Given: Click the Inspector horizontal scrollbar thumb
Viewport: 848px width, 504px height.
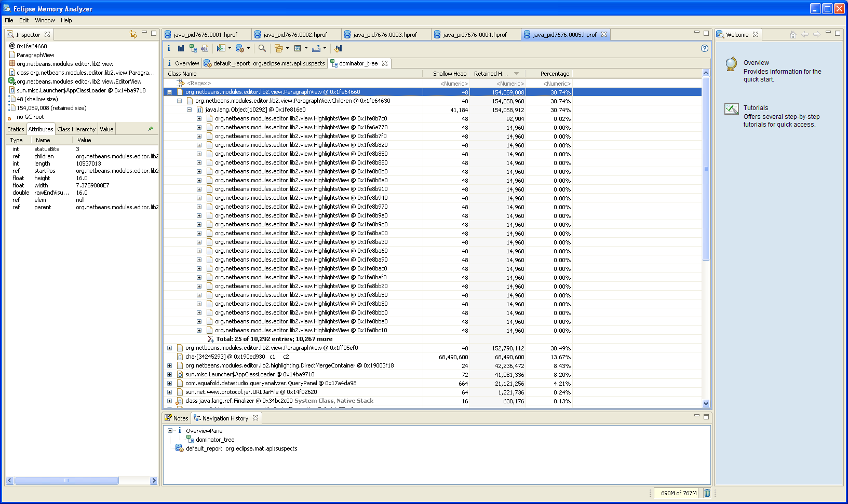Looking at the screenshot, I should (x=66, y=481).
